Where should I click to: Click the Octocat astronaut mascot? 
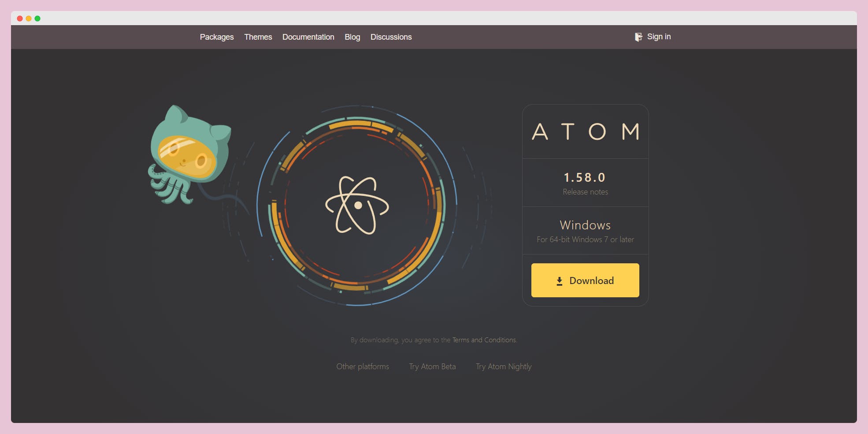(189, 154)
